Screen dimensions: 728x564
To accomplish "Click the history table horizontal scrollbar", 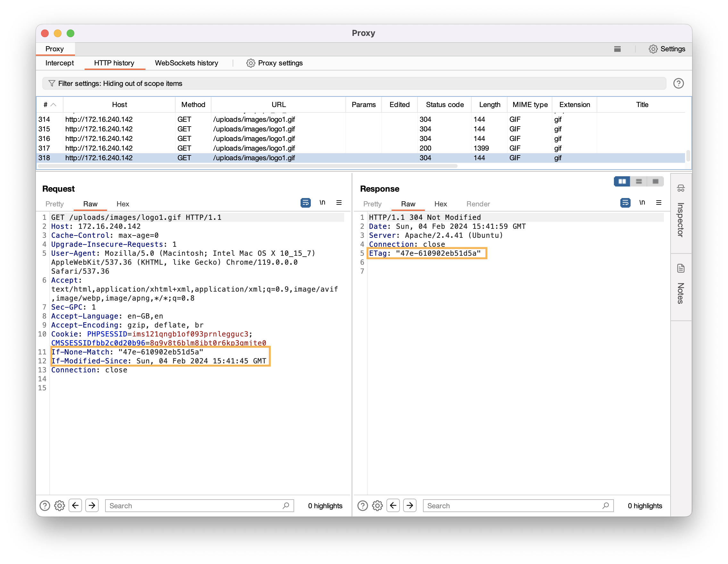I will (x=248, y=166).
